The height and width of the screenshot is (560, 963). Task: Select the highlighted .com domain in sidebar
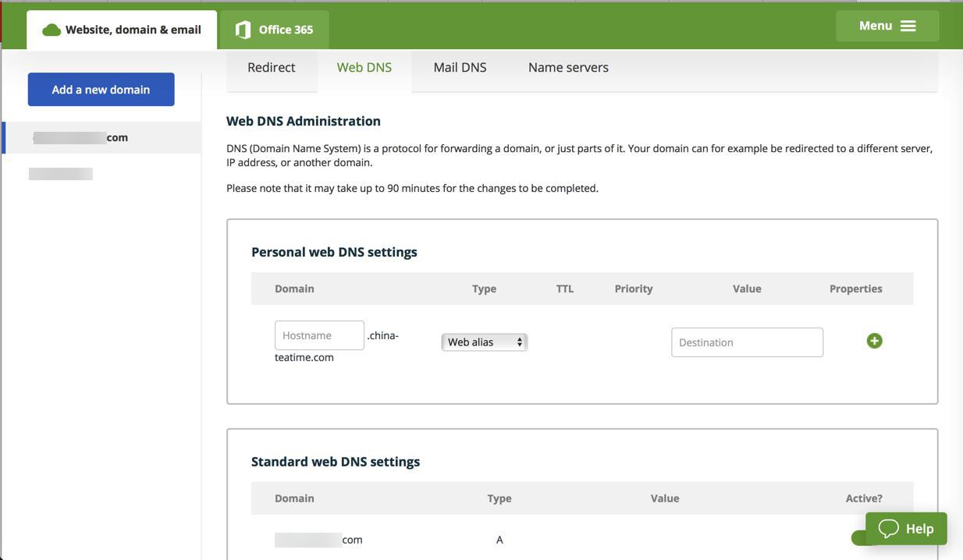coord(80,137)
